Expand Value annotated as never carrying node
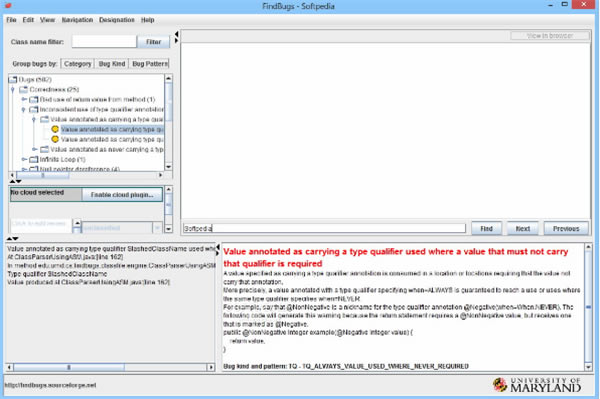Image resolution: width=600 pixels, height=399 pixels. click(x=34, y=149)
